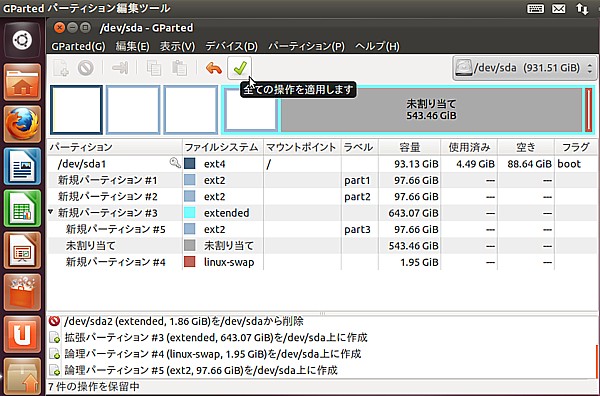Click create icon of 論理パーティション #5 operation
Screen dimensions: 600x396
54,370
